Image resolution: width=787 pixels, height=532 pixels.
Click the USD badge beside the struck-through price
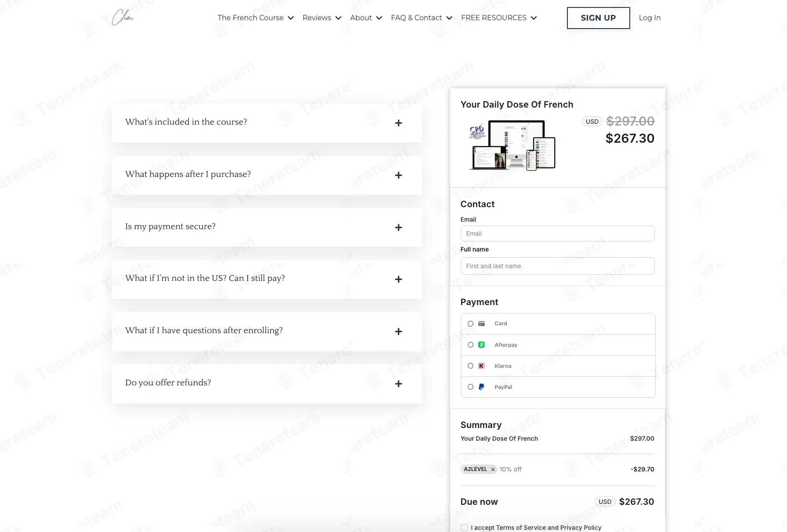pos(592,122)
